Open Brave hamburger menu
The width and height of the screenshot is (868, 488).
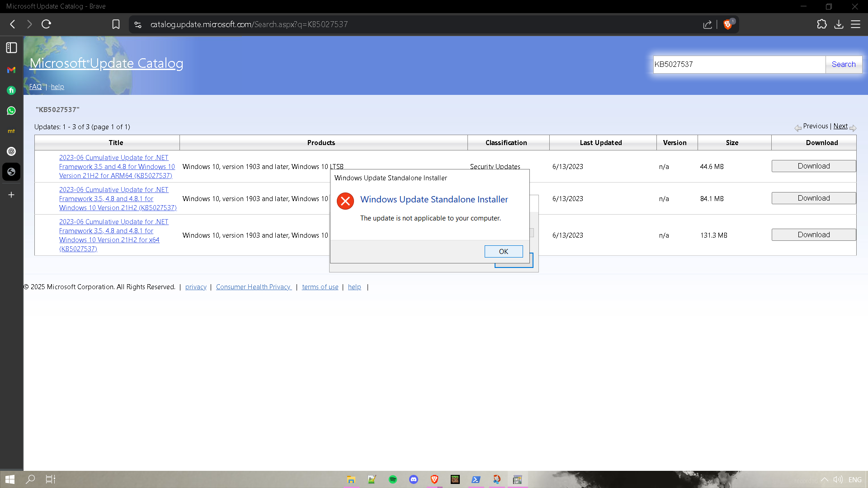(x=856, y=24)
